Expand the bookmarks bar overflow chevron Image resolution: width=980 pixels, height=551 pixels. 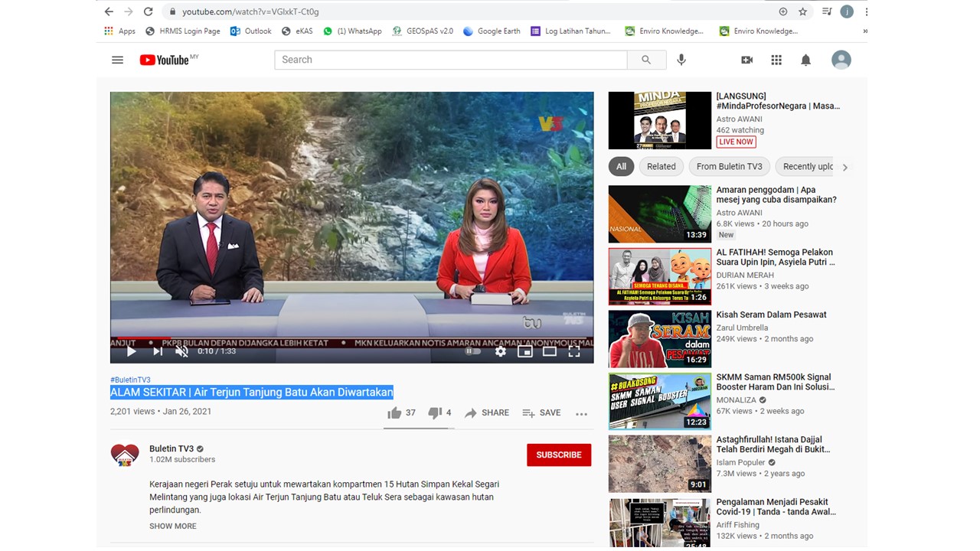tap(865, 31)
